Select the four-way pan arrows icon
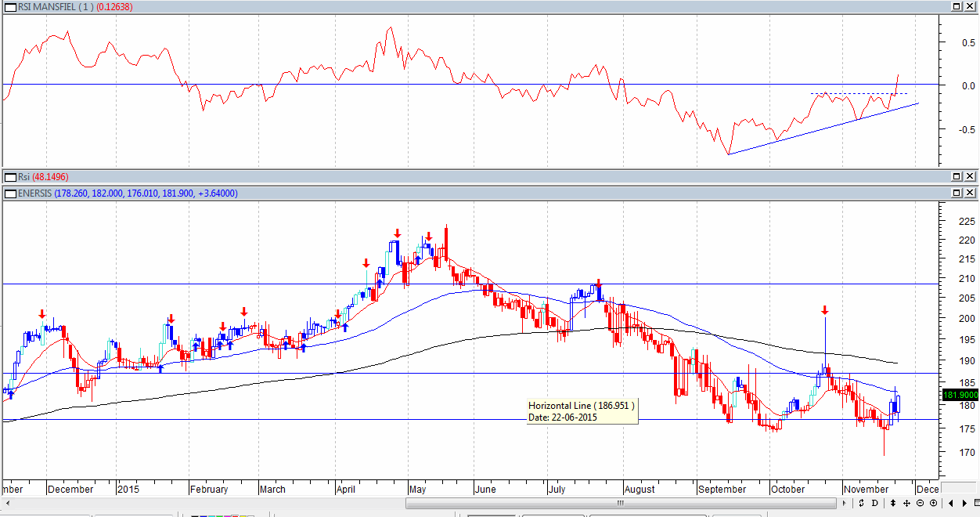The image size is (980, 517). coord(906,503)
